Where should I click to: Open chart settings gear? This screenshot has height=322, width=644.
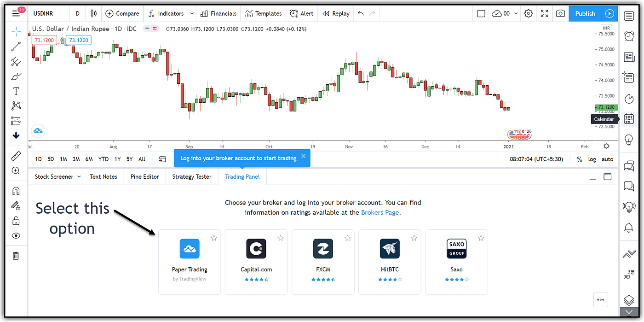coord(529,13)
